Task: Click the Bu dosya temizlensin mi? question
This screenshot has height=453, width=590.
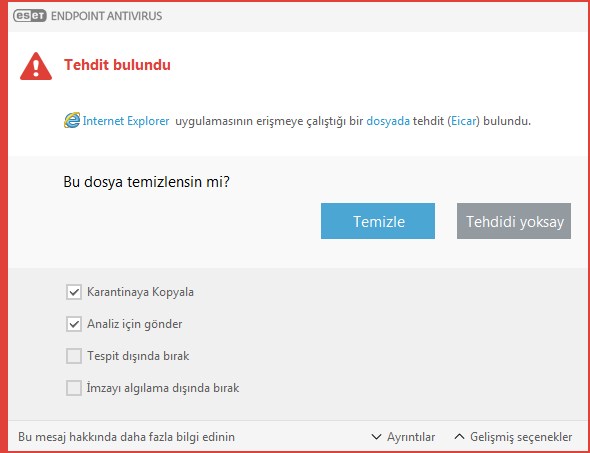Action: click(147, 183)
